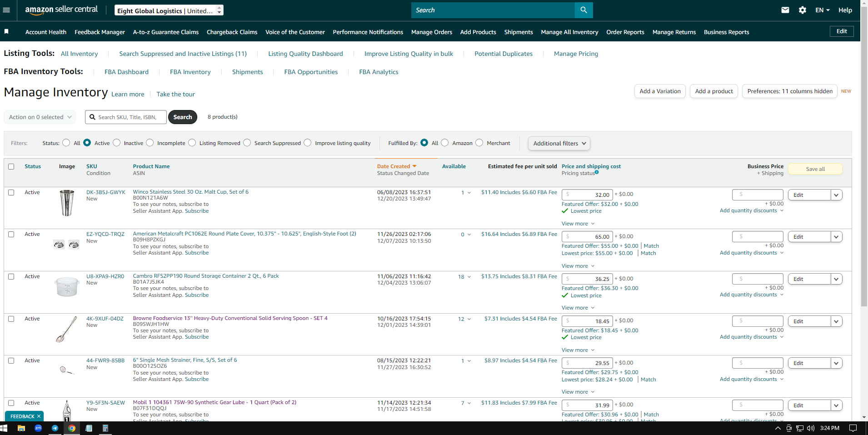Show hidden tray icons chevron
The width and height of the screenshot is (868, 435).
pyautogui.click(x=778, y=428)
